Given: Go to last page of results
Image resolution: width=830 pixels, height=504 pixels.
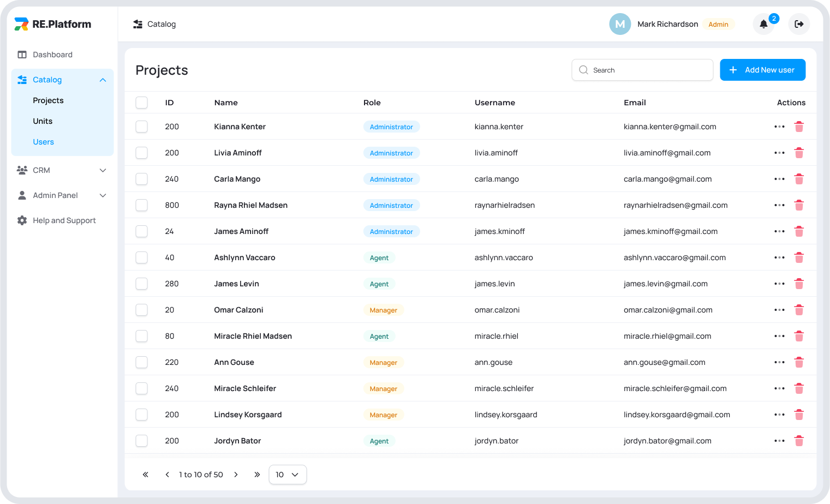Looking at the screenshot, I should [257, 475].
